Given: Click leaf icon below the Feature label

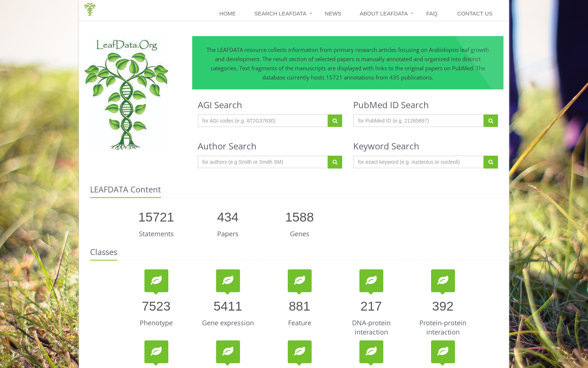Looking at the screenshot, I should coord(300,352).
